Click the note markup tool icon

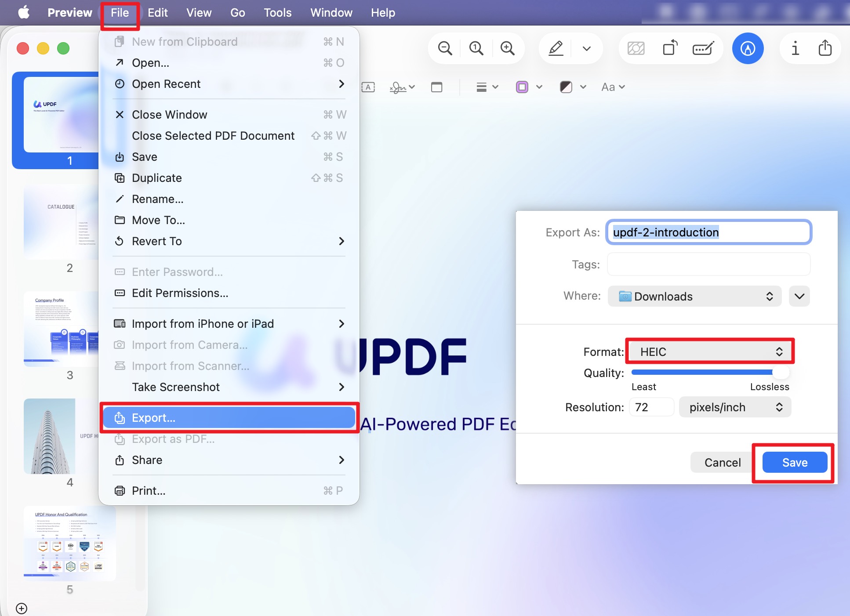click(436, 87)
